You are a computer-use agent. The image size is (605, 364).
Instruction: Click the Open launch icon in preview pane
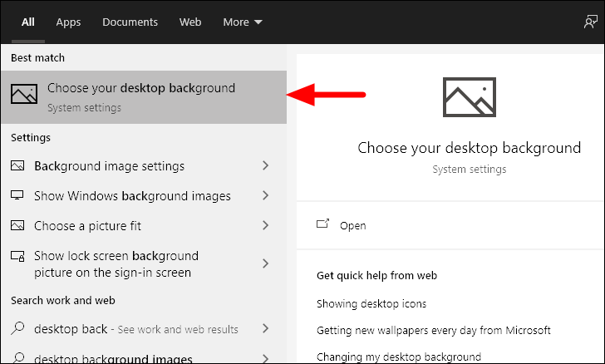(x=322, y=224)
